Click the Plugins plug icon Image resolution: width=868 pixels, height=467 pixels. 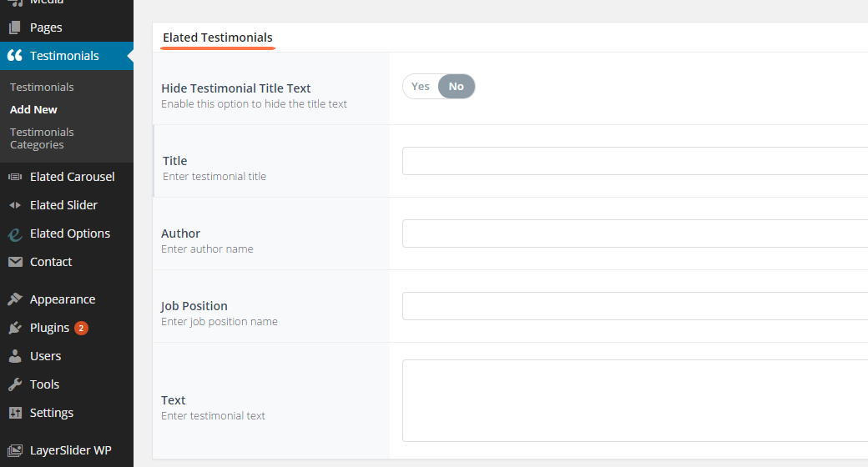pos(15,328)
